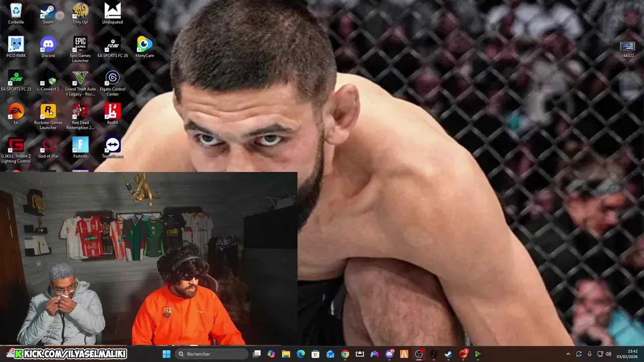Open the God of War shortcut
Viewport: 644px width, 362px height.
coord(48,148)
